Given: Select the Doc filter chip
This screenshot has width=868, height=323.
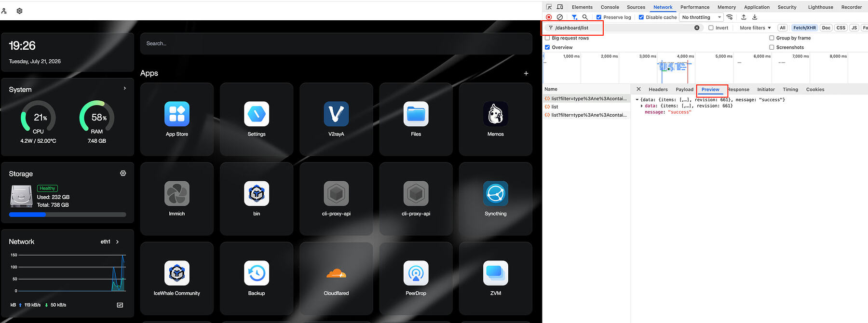Looking at the screenshot, I should point(826,27).
